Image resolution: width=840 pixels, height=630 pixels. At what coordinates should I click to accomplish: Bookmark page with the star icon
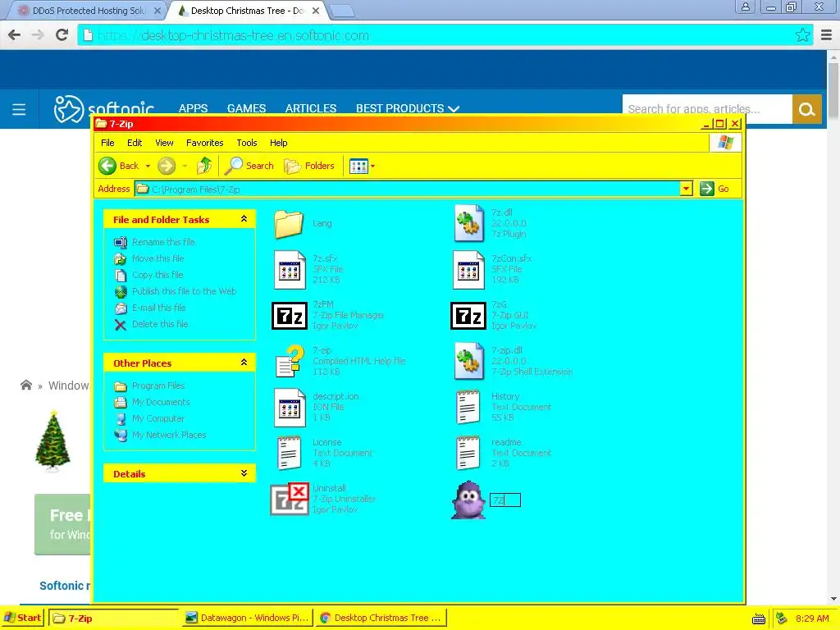pos(802,35)
